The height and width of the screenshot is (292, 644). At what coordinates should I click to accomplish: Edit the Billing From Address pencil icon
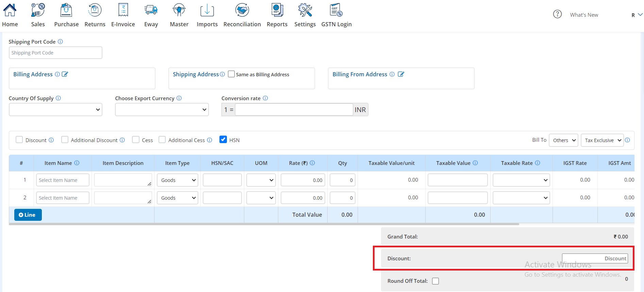401,74
